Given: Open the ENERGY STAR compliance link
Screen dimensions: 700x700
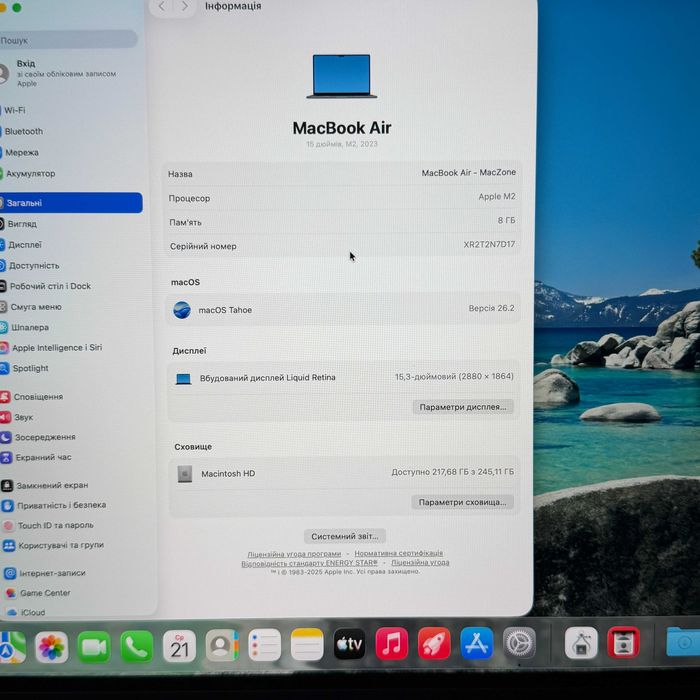Looking at the screenshot, I should pos(309,563).
